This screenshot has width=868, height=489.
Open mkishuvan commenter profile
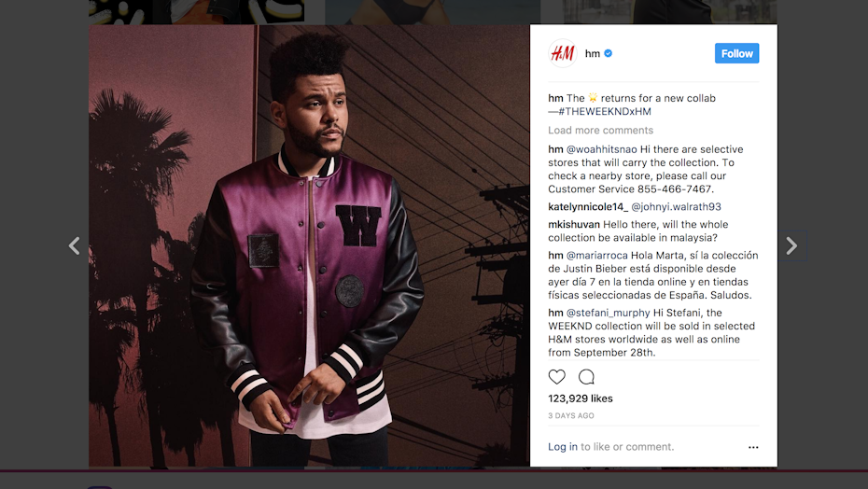[x=574, y=224]
